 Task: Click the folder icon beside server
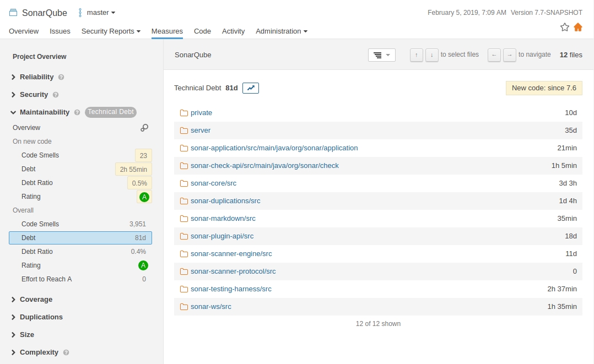click(183, 131)
